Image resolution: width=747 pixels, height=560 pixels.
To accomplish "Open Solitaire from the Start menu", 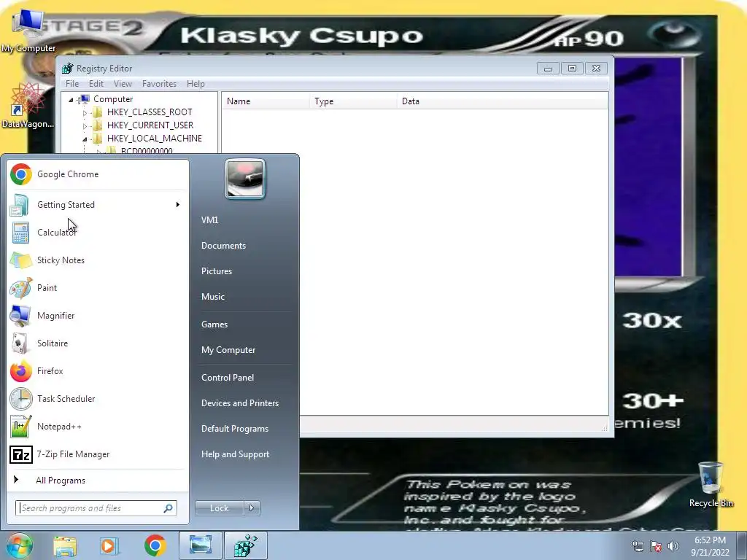I will tap(98, 343).
